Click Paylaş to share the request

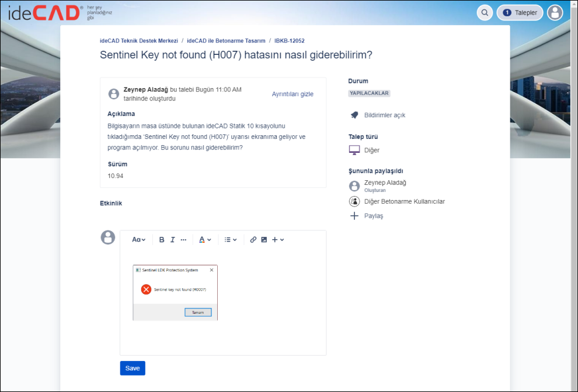pyautogui.click(x=374, y=216)
